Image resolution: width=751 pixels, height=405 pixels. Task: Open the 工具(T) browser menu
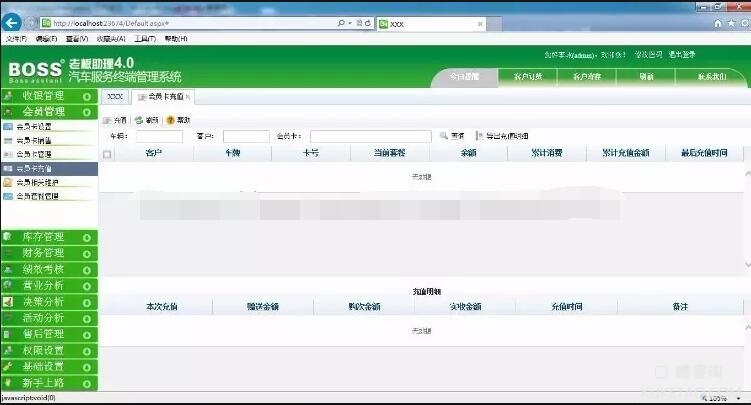[145, 39]
